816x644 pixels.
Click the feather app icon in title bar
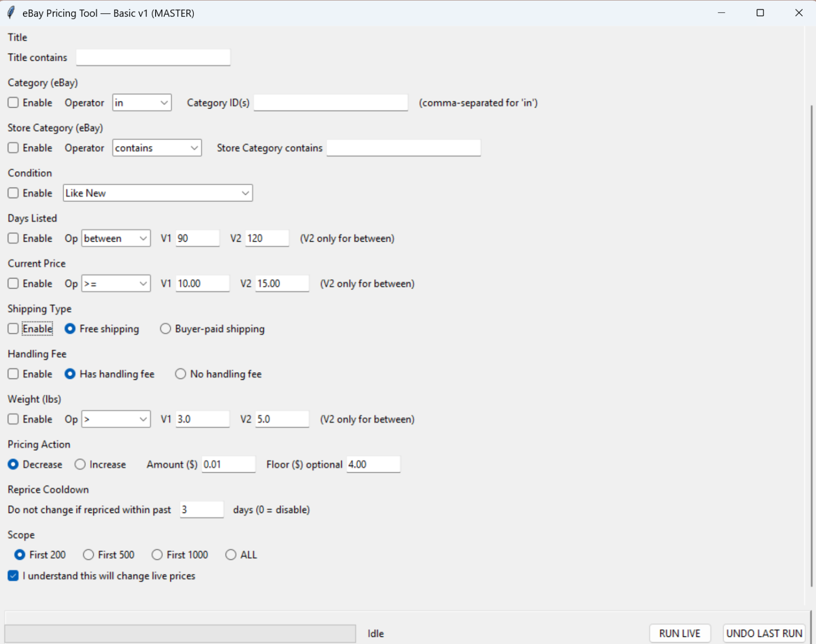coord(11,13)
